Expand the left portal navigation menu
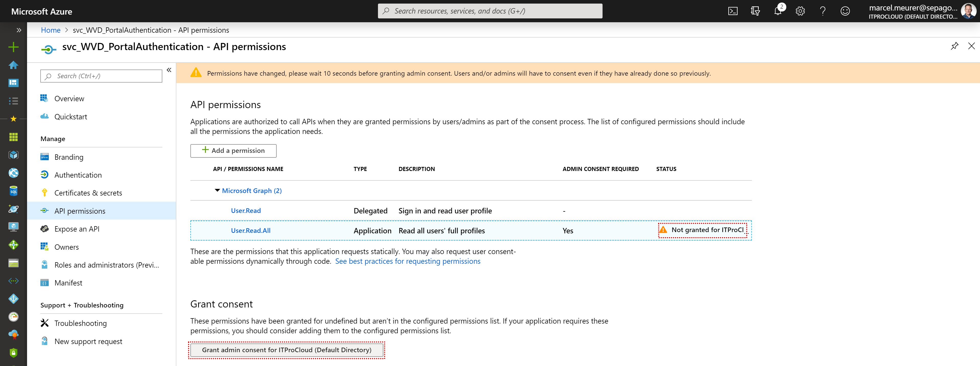The height and width of the screenshot is (366, 980). coord(19,30)
